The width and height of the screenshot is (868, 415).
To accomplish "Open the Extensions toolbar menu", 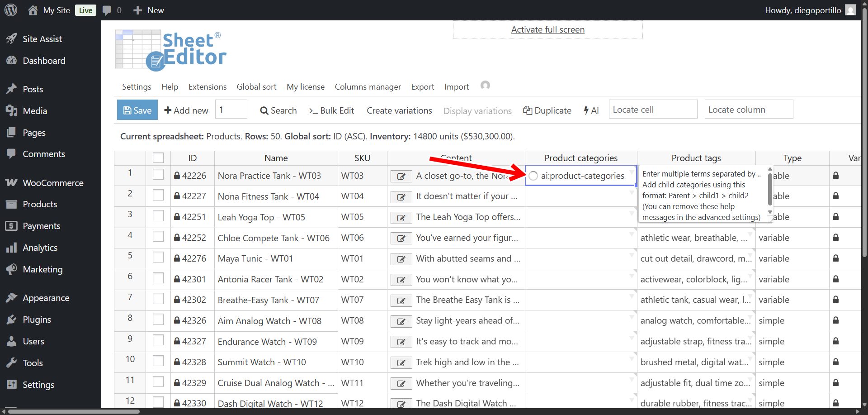I will (x=208, y=87).
